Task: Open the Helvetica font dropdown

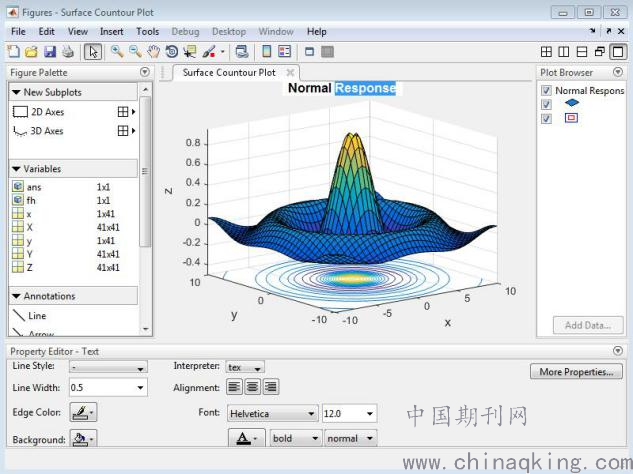Action: [x=272, y=413]
